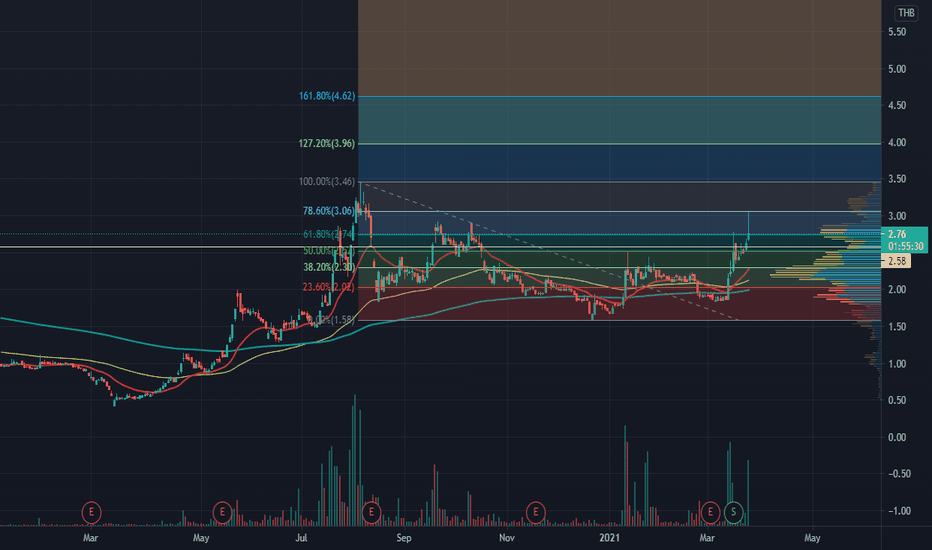The image size is (932, 550).
Task: Select the 61.80% Fibonacci level label
Action: pyautogui.click(x=329, y=234)
